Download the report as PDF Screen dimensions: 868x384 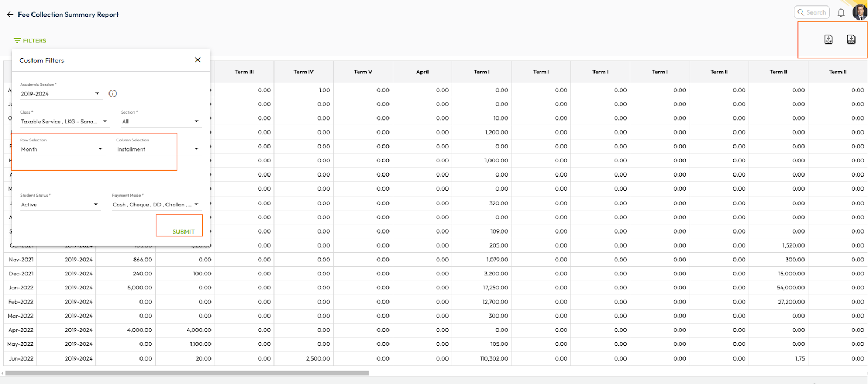[x=828, y=39]
